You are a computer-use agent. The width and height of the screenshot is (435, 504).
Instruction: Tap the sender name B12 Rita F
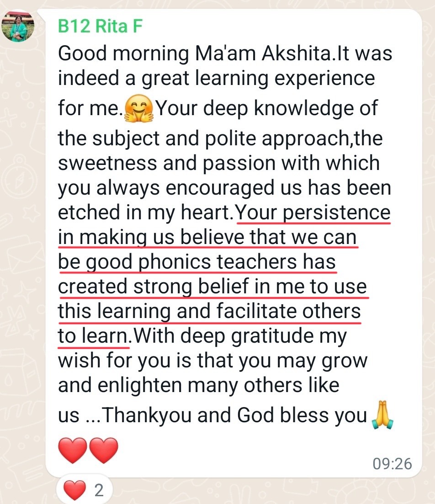point(100,26)
